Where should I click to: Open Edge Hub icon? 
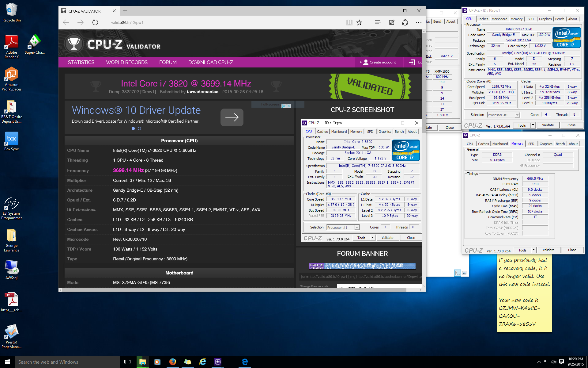pyautogui.click(x=378, y=22)
